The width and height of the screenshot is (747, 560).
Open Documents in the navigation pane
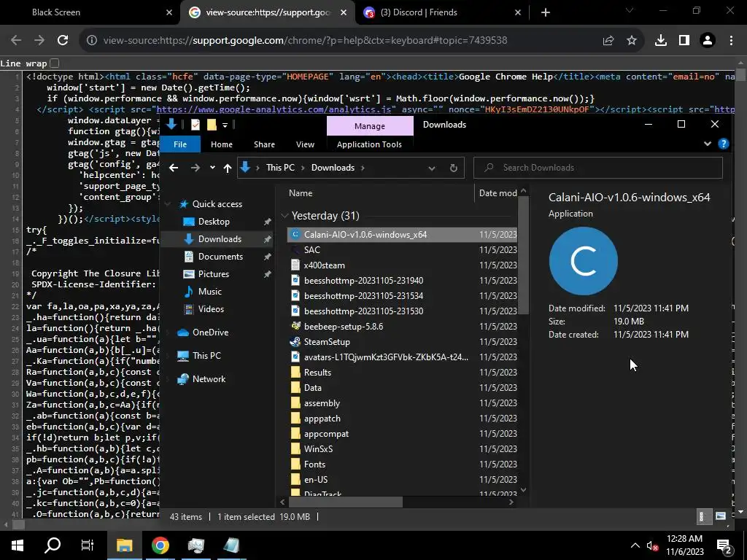click(x=220, y=256)
